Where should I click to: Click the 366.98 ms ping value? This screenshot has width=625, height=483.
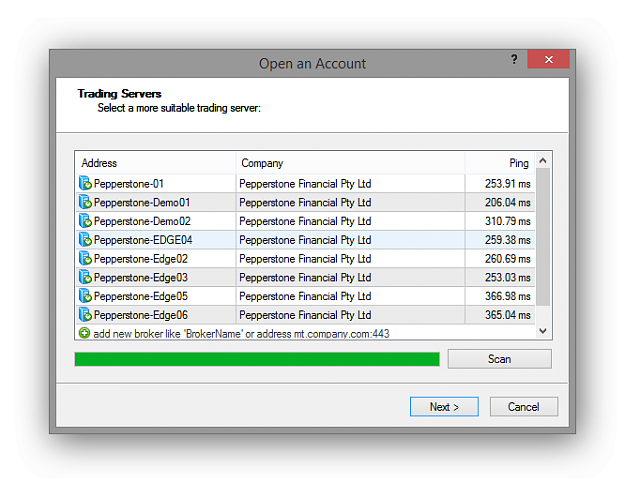coord(507,296)
